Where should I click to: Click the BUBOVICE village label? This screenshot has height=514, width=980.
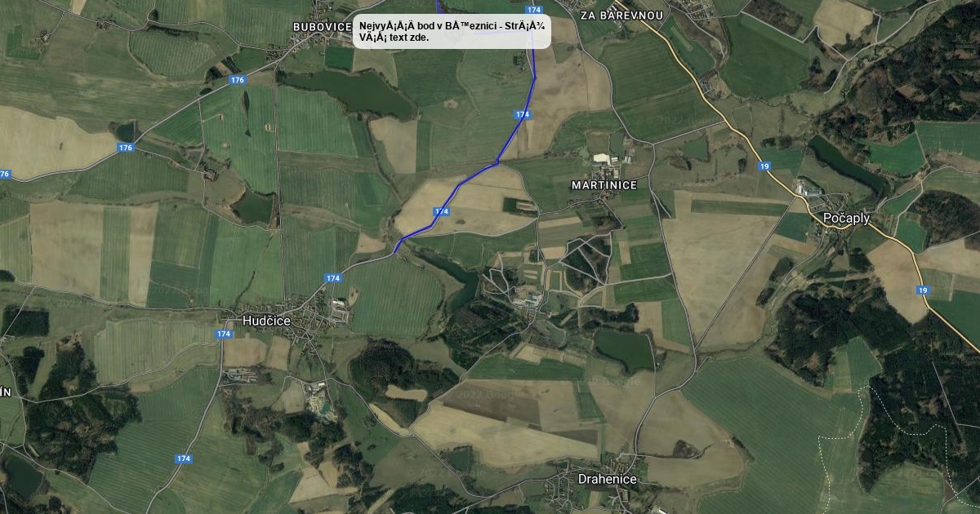coord(323,27)
